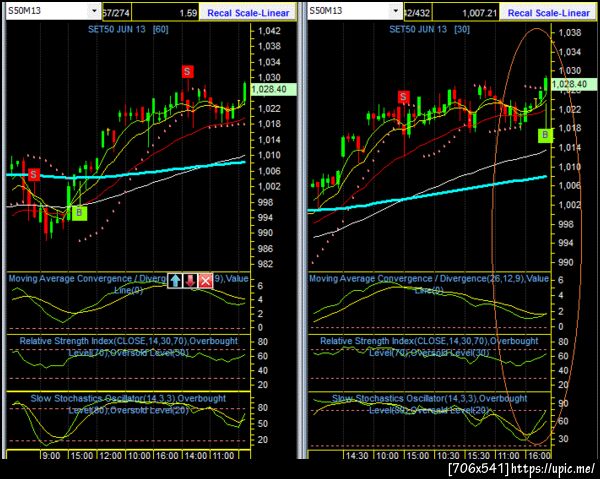The image size is (600, 479).
Task: Click the left chart 1,028.40 current price label
Action: coord(273,89)
